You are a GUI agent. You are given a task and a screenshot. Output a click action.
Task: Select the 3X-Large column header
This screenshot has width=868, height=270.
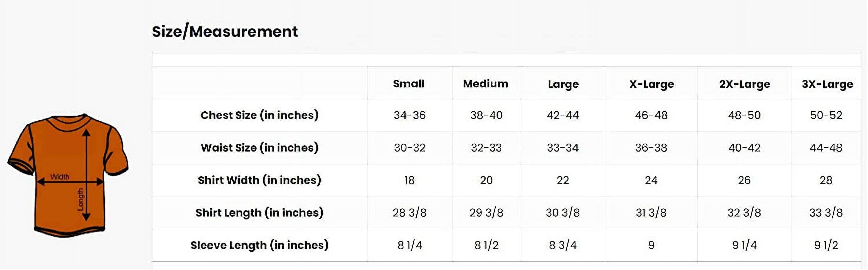coord(827,84)
